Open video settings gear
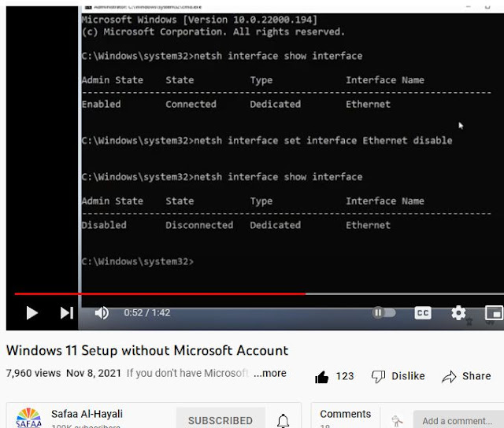This screenshot has width=504, height=428. pyautogui.click(x=458, y=312)
